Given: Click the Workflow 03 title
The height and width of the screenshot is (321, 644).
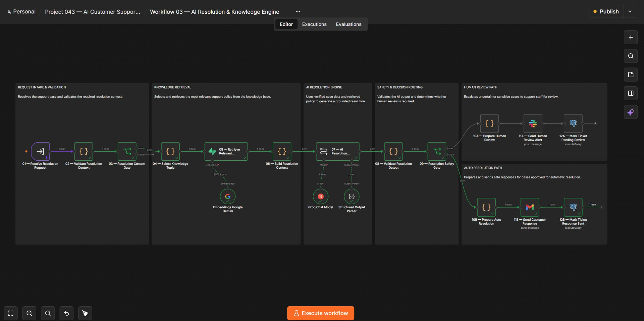Looking at the screenshot, I should click(214, 12).
